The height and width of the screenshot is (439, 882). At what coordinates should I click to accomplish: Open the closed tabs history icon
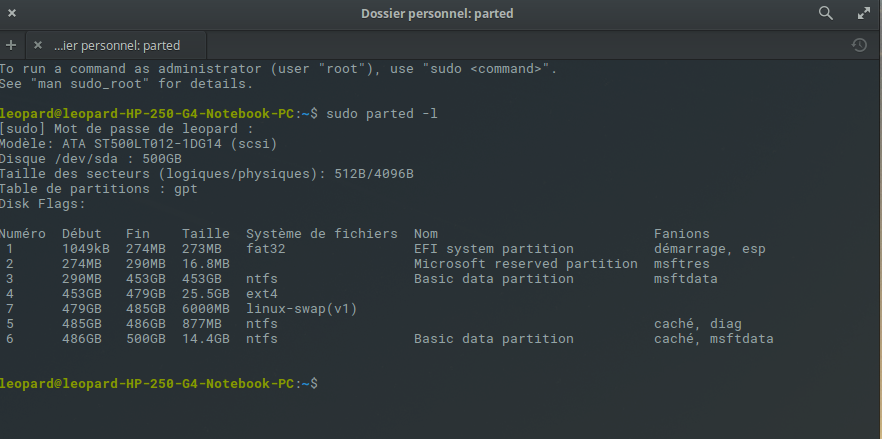(x=859, y=45)
